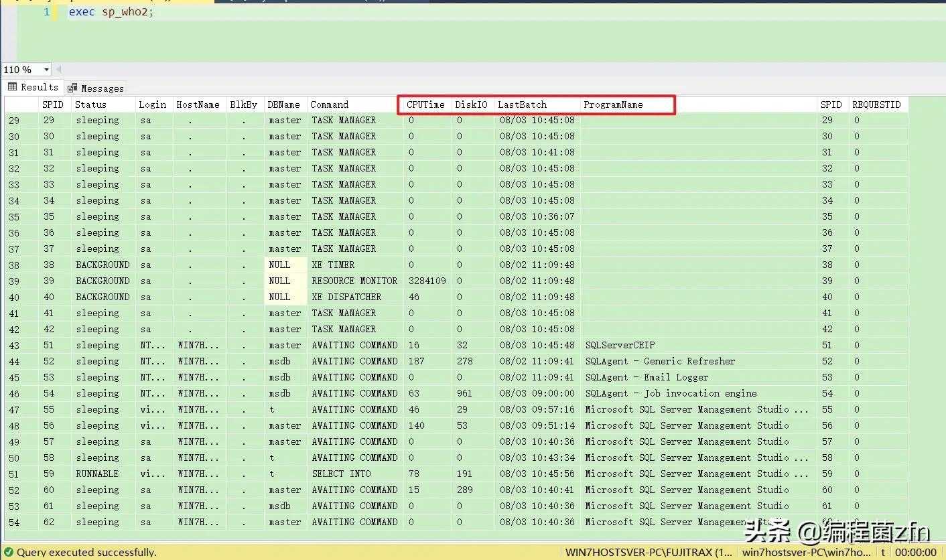Screen dimensions: 946x560
Task: Click LastBatch cell '08/03 10:40:41'
Action: (537, 490)
